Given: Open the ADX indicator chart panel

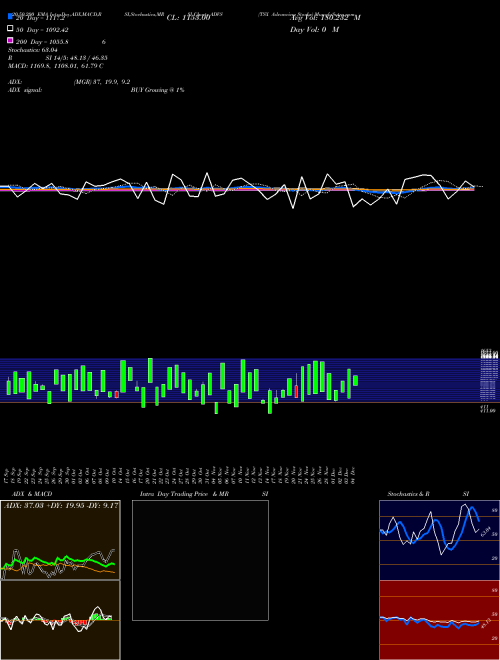Looking at the screenshot, I should pyautogui.click(x=60, y=540).
